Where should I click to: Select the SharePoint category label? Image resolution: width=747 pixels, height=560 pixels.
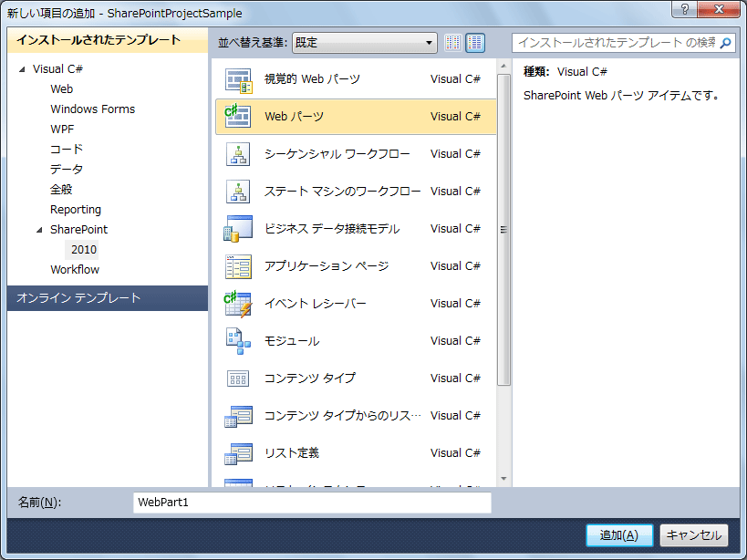tap(78, 230)
